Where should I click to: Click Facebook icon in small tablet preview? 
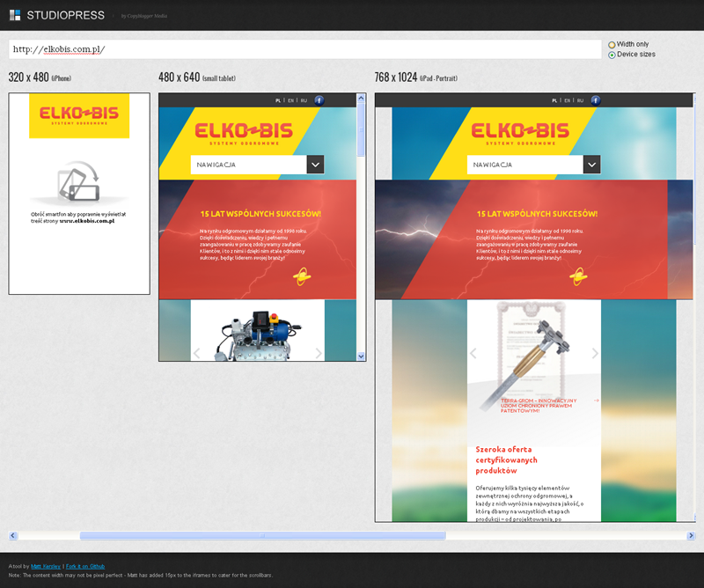point(319,100)
